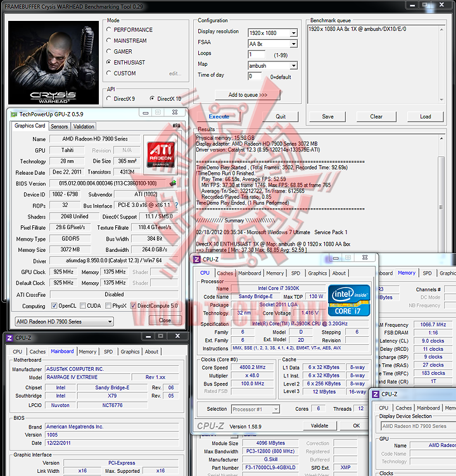Click the Clear queue button

coord(376,116)
